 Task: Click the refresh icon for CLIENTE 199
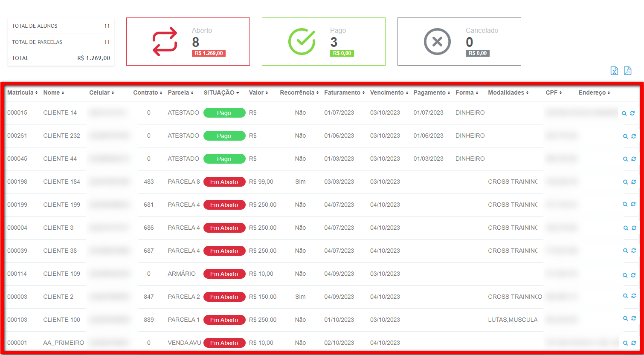click(x=633, y=205)
